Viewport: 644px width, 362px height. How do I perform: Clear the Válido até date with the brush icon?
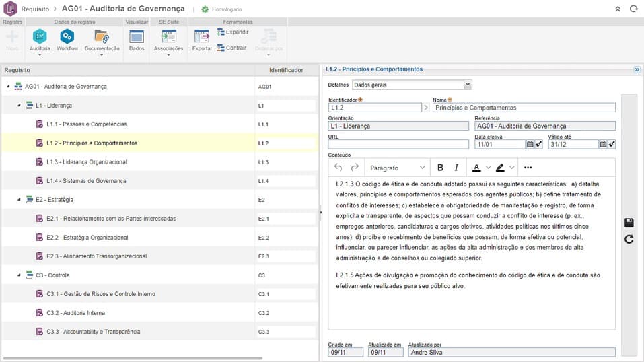tap(612, 144)
